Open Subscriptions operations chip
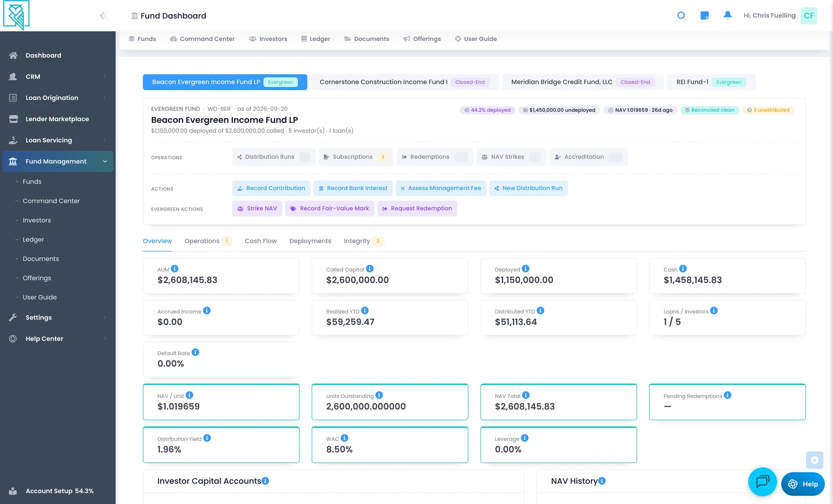The height and width of the screenshot is (504, 833). click(x=356, y=157)
